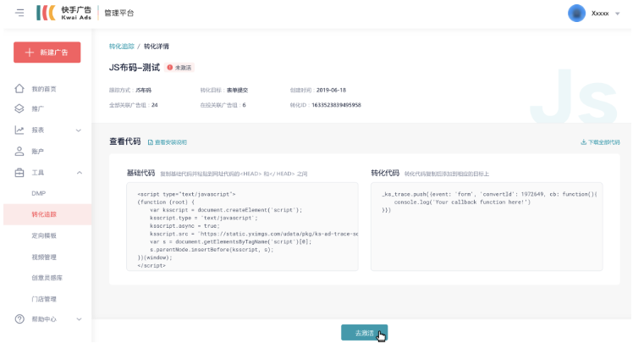644x349 pixels.
Task: Click the 新建广告 button
Action: point(47,53)
